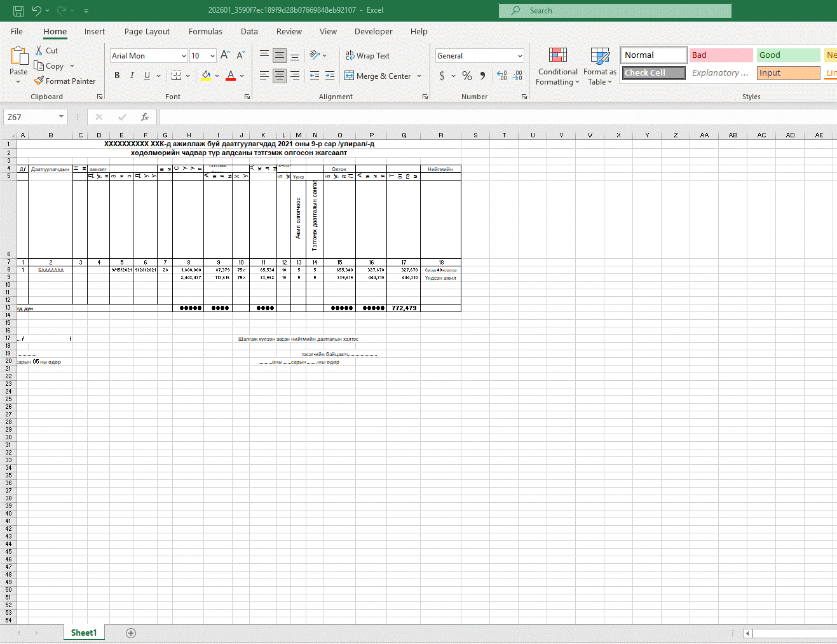Apply the Good cell style

tap(788, 55)
